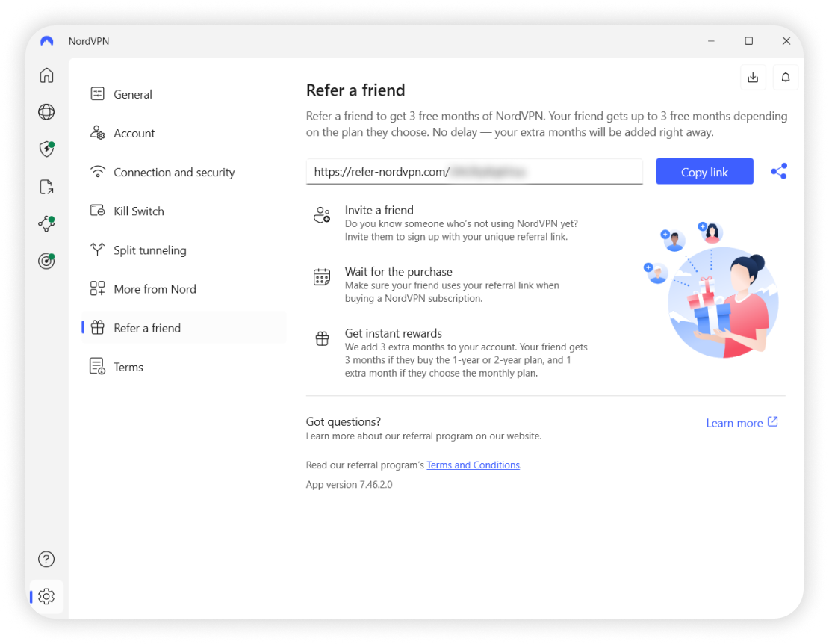Open the file share icon in sidebar
This screenshot has width=829, height=644.
click(x=46, y=187)
